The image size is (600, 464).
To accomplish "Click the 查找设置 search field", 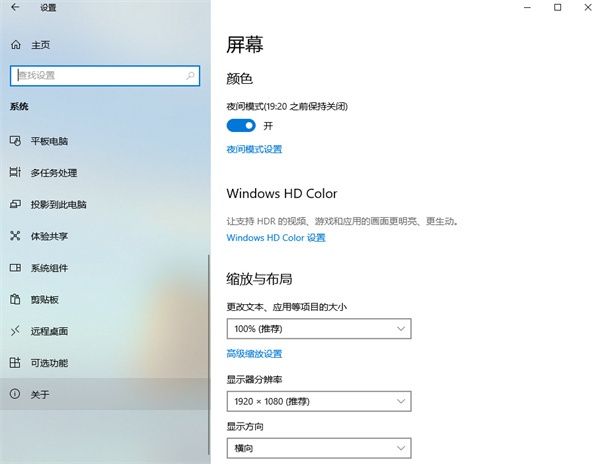I will click(105, 75).
